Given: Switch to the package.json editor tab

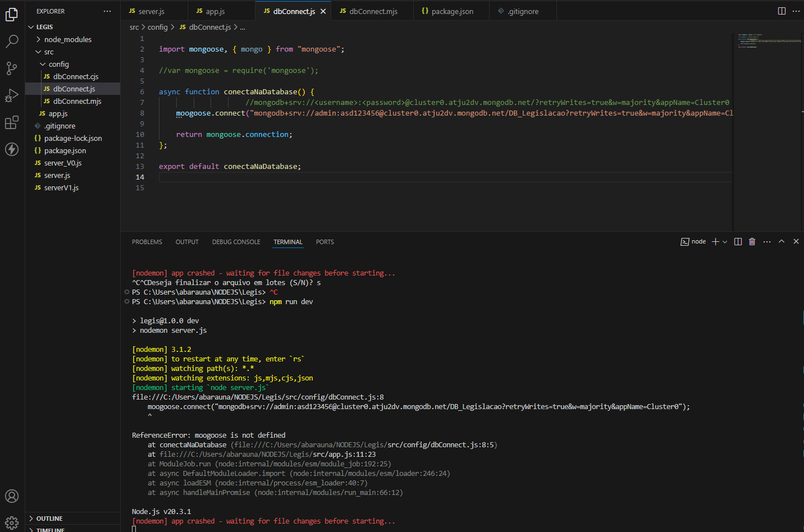Looking at the screenshot, I should (x=451, y=11).
